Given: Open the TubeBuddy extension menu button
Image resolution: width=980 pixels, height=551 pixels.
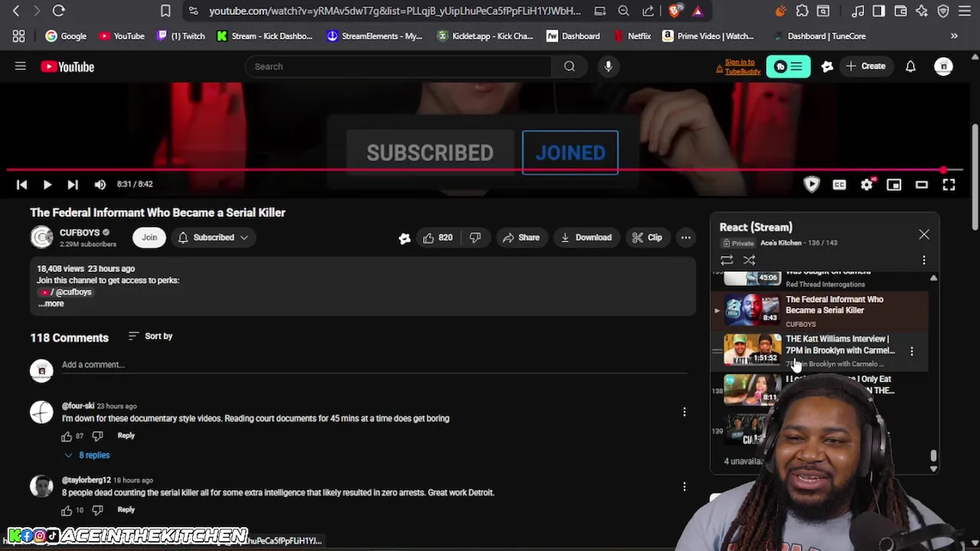Looking at the screenshot, I should click(x=788, y=67).
